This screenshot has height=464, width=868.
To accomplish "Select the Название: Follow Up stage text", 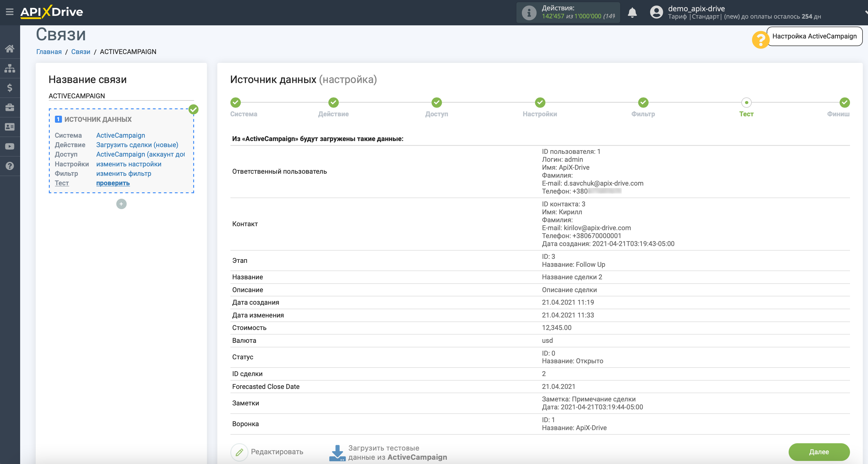I will (573, 265).
